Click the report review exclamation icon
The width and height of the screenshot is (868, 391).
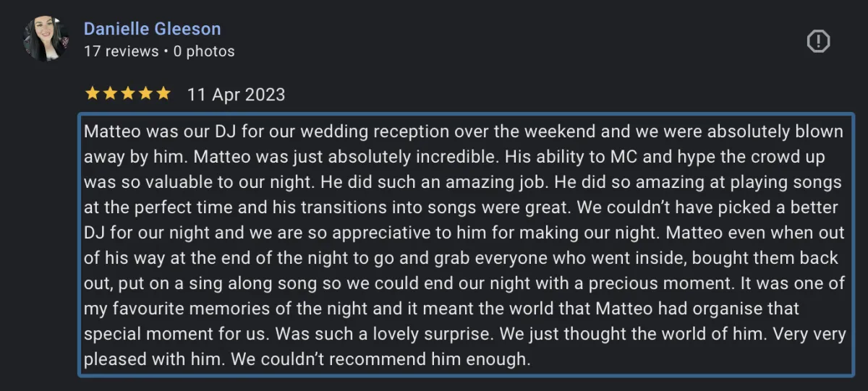pyautogui.click(x=818, y=42)
